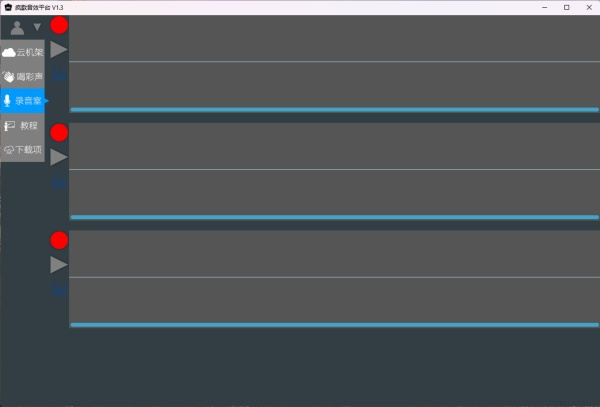The height and width of the screenshot is (407, 600).
Task: Click the second track's blue save icon
Action: [x=59, y=182]
